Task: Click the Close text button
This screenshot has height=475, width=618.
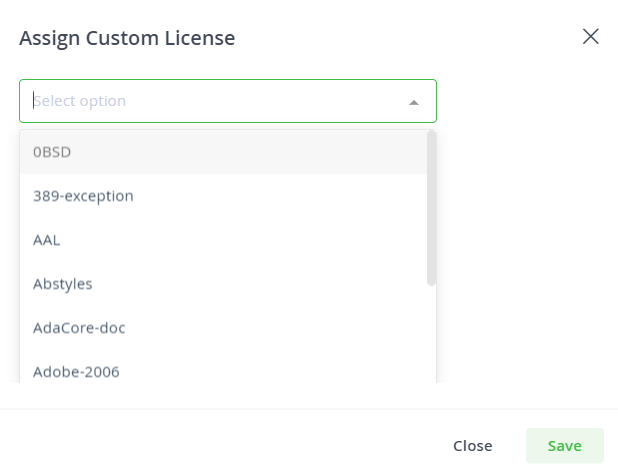Action: tap(473, 446)
